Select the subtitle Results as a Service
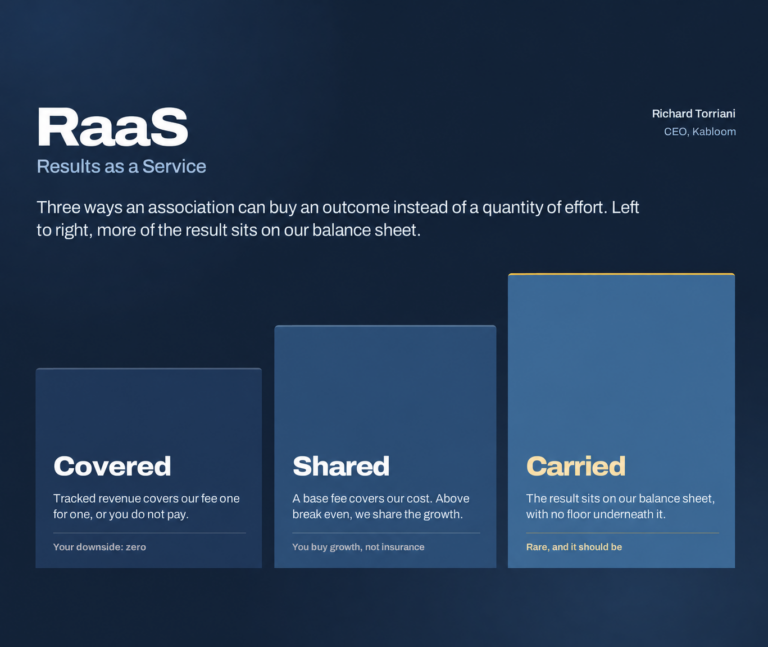The height and width of the screenshot is (647, 768). point(121,167)
